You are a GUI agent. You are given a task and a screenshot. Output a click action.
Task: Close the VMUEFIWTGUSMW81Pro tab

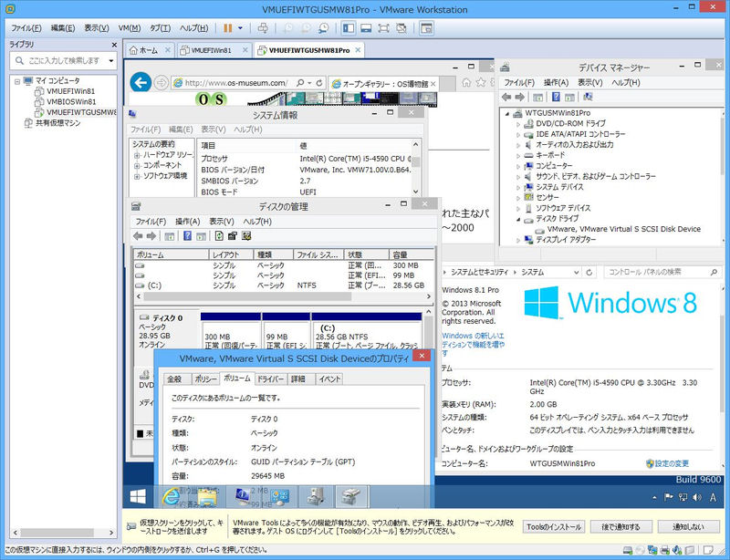pyautogui.click(x=358, y=50)
